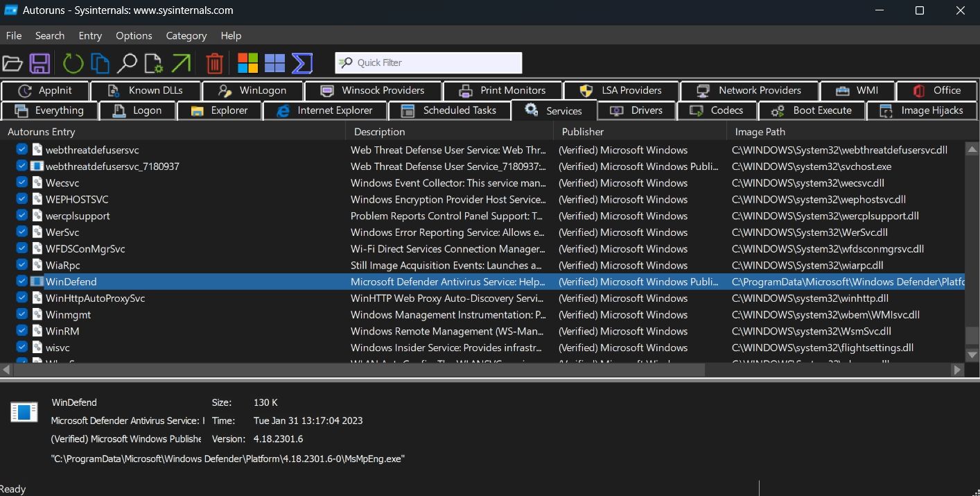The image size is (980, 496).
Task: Switch to the Winsock Providers tab
Action: pyautogui.click(x=374, y=90)
